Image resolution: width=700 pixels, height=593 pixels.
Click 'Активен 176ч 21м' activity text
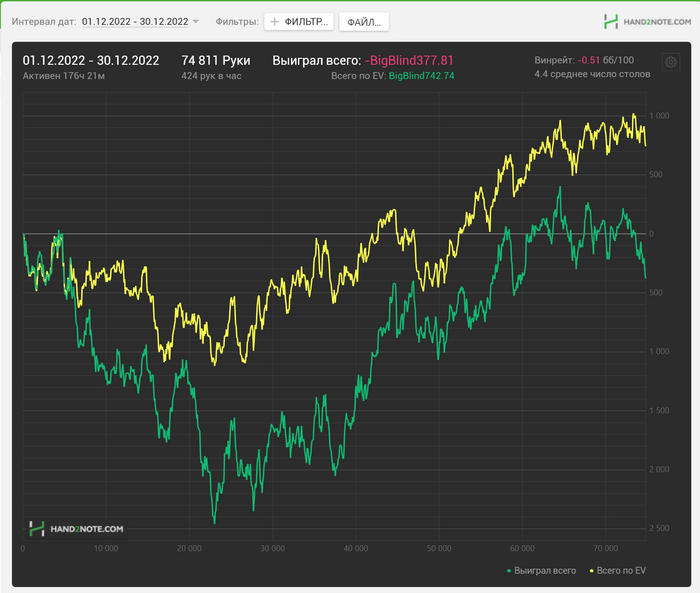pos(64,76)
